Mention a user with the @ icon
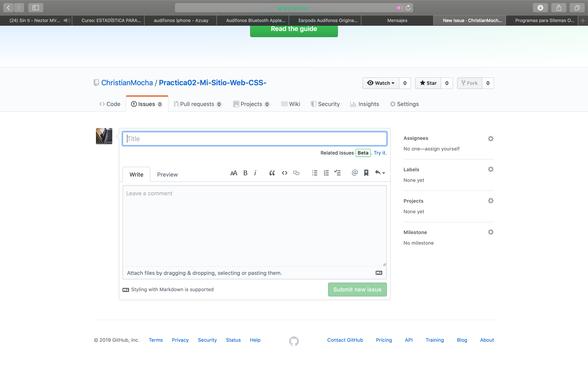The width and height of the screenshot is (588, 367). [x=354, y=173]
